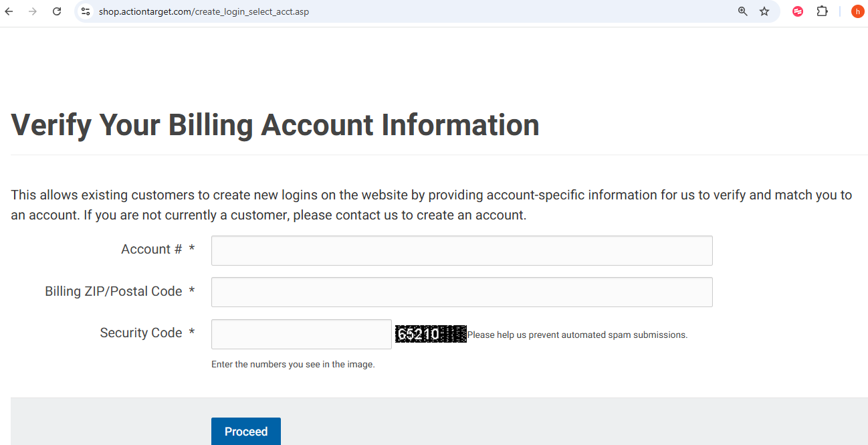Select the shop.actiontarget.com URL in address bar

click(x=204, y=11)
